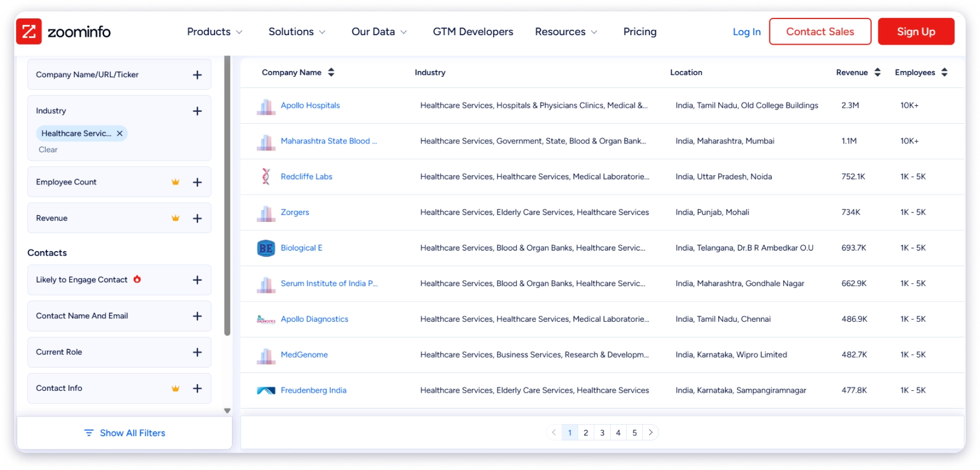Click the filter icon beside Show All Filters

point(89,433)
